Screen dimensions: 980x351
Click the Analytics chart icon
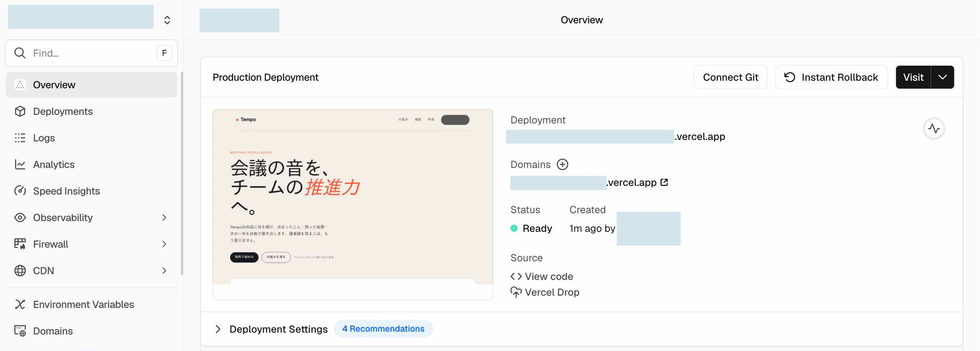20,164
